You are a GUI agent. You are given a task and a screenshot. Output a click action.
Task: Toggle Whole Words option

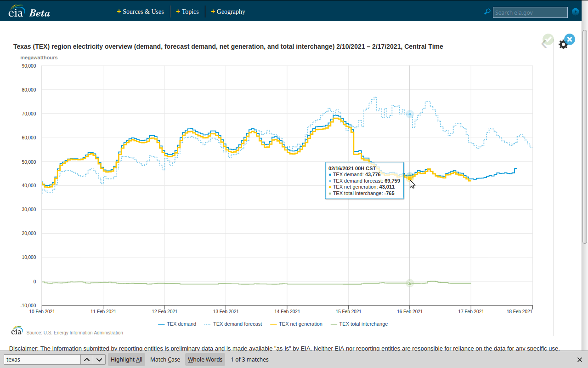tap(205, 360)
